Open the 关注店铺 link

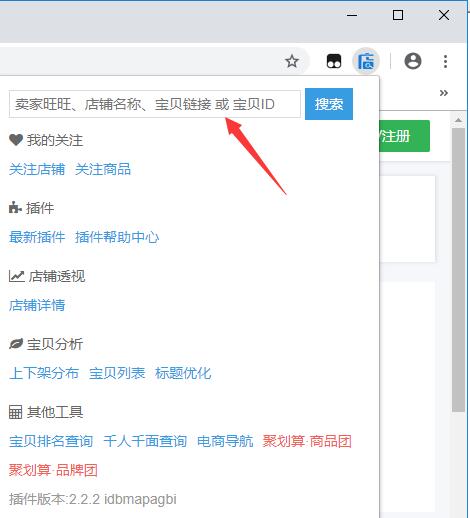pos(37,169)
